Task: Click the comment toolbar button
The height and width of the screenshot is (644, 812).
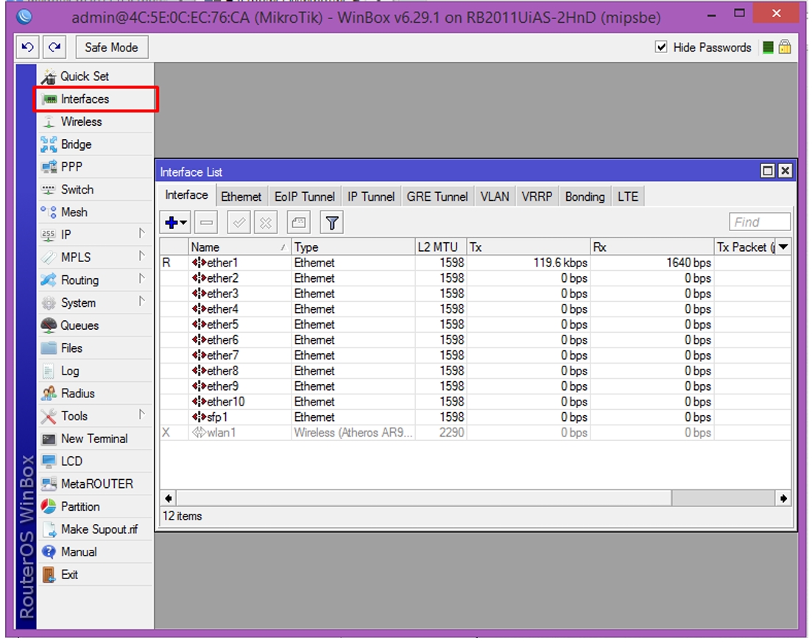Action: click(299, 222)
